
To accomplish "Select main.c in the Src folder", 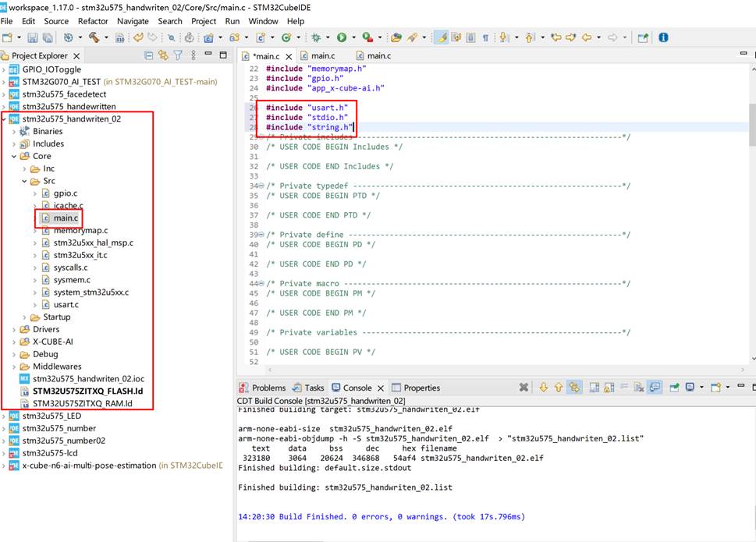I will coord(61,218).
